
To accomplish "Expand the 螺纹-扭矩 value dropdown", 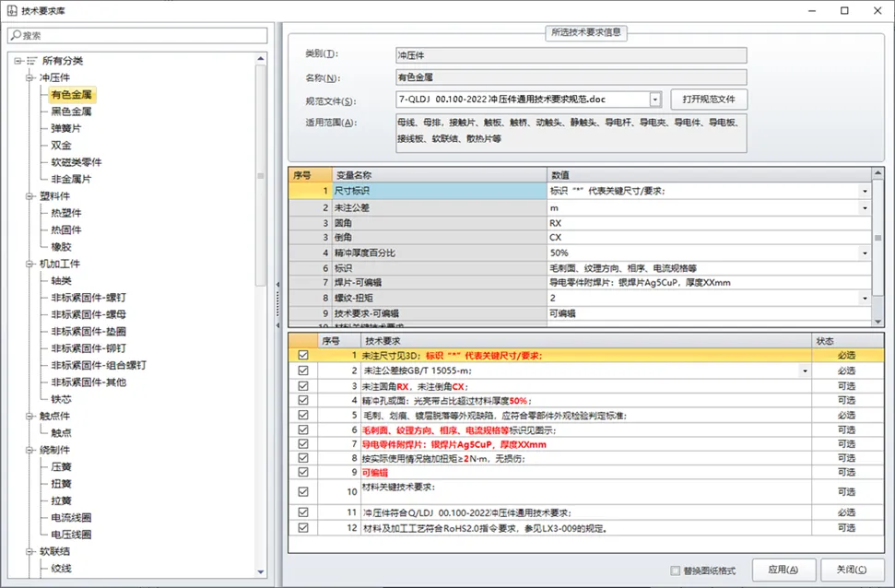I will [x=865, y=299].
